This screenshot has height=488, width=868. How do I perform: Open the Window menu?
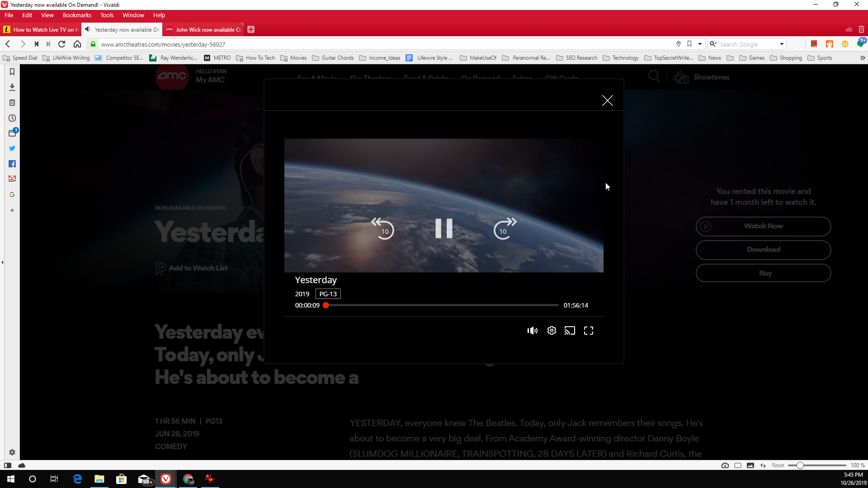[133, 15]
